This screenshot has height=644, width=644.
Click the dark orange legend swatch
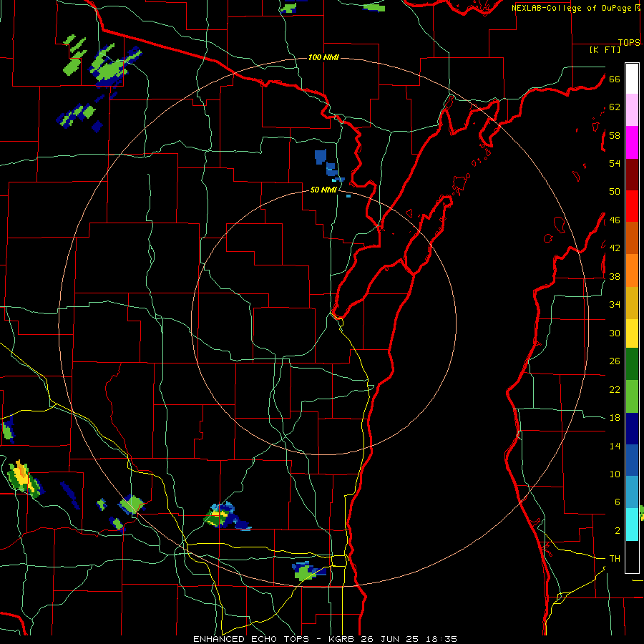click(632, 238)
